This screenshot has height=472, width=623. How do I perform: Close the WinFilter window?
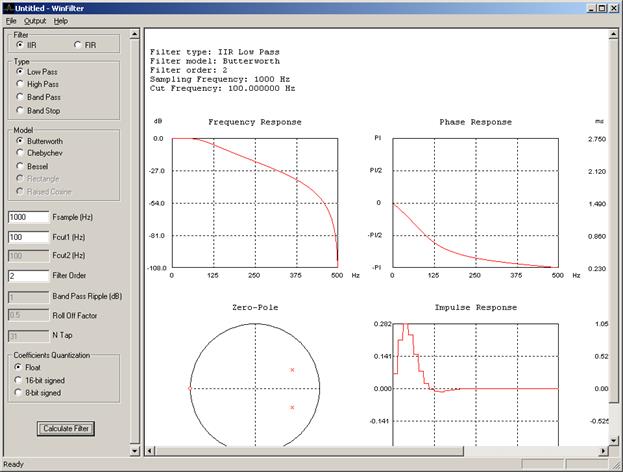click(613, 7)
